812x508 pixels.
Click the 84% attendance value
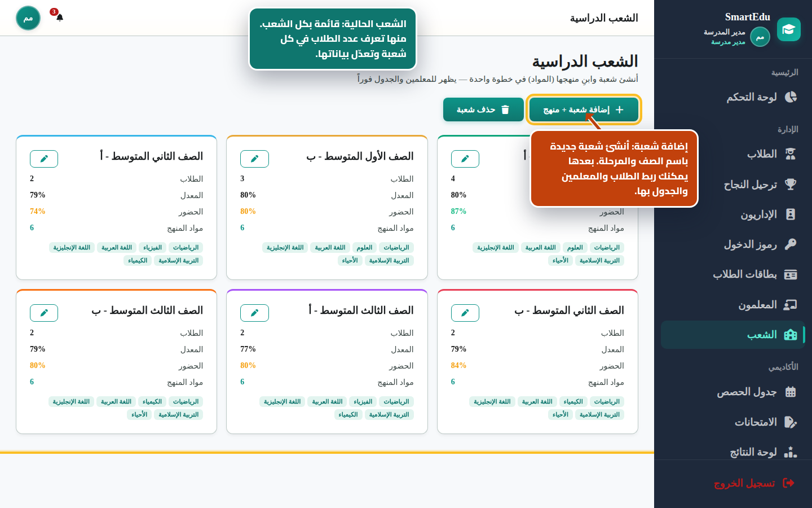(x=458, y=365)
